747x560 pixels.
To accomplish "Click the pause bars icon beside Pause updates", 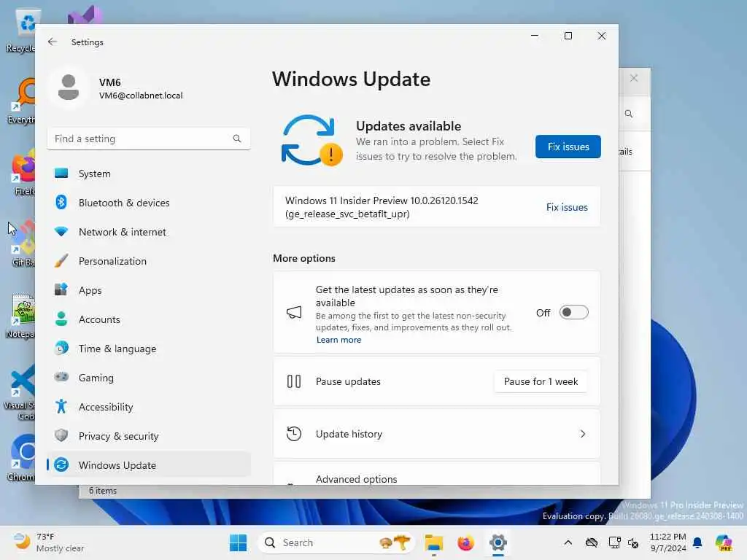I will [293, 381].
